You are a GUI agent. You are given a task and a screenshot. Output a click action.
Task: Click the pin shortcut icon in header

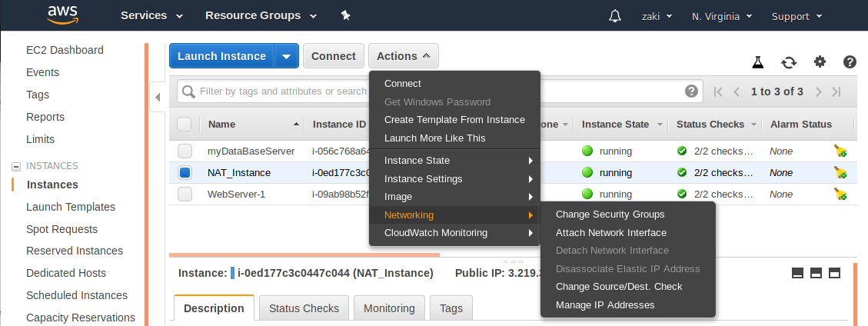[345, 15]
